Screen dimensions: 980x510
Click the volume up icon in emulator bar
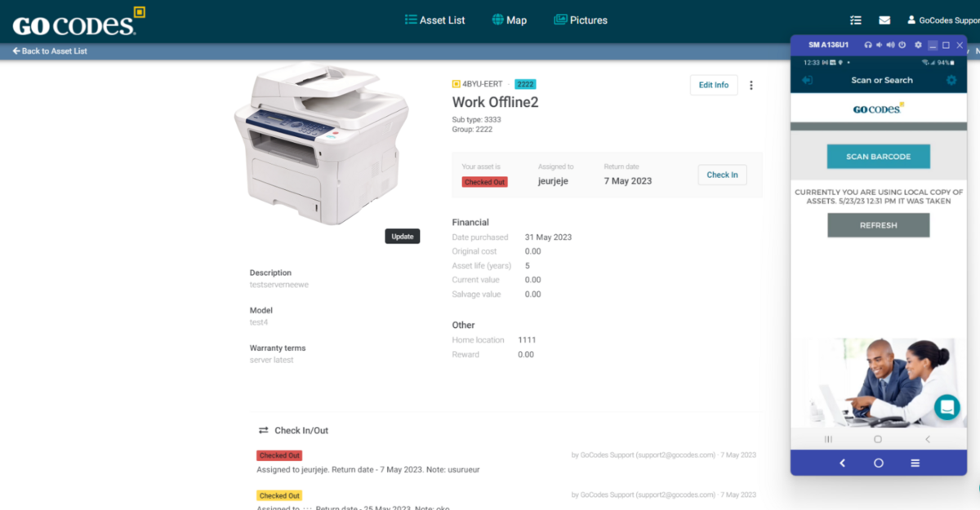point(891,45)
